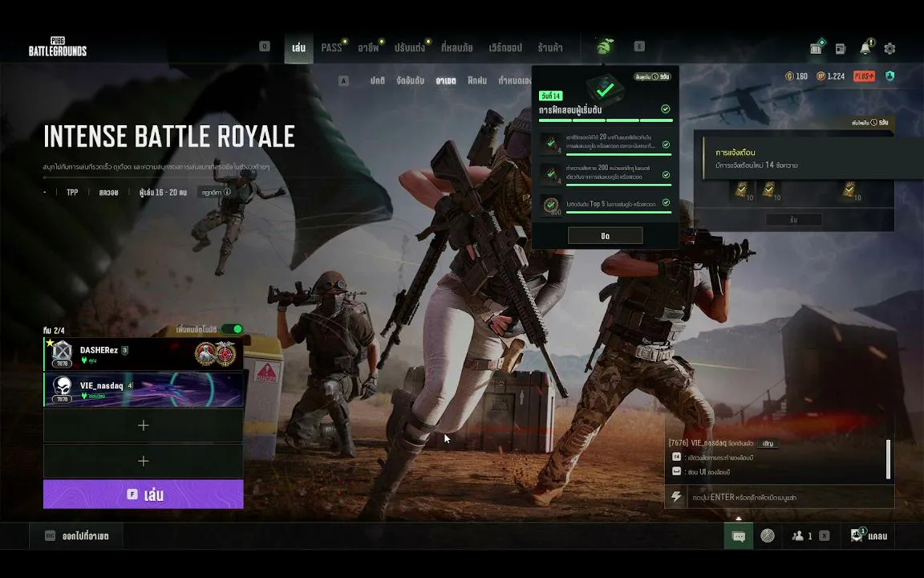Viewport: 924px width, 578px height.
Task: Switch to จัดอันดับ ranked mode tab
Action: coord(410,81)
